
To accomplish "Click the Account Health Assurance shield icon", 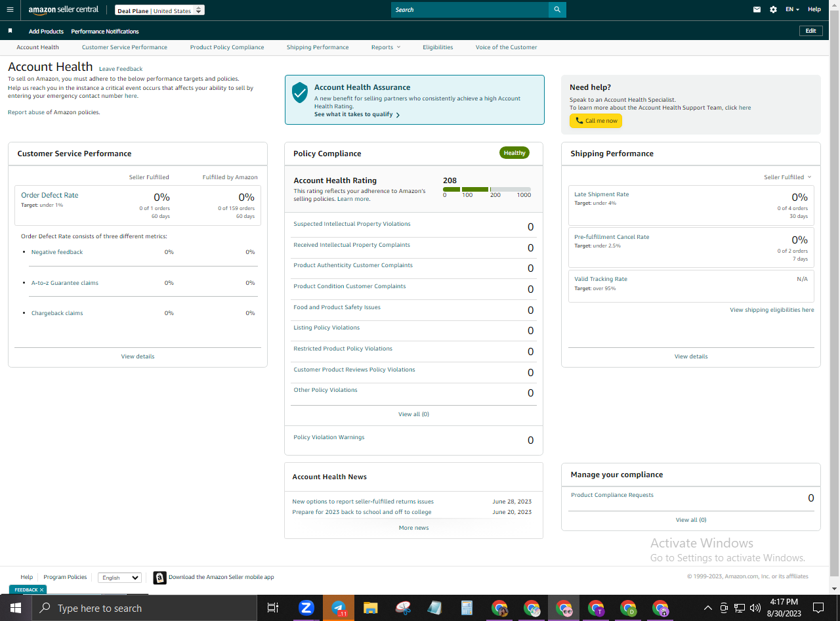I will pos(300,93).
